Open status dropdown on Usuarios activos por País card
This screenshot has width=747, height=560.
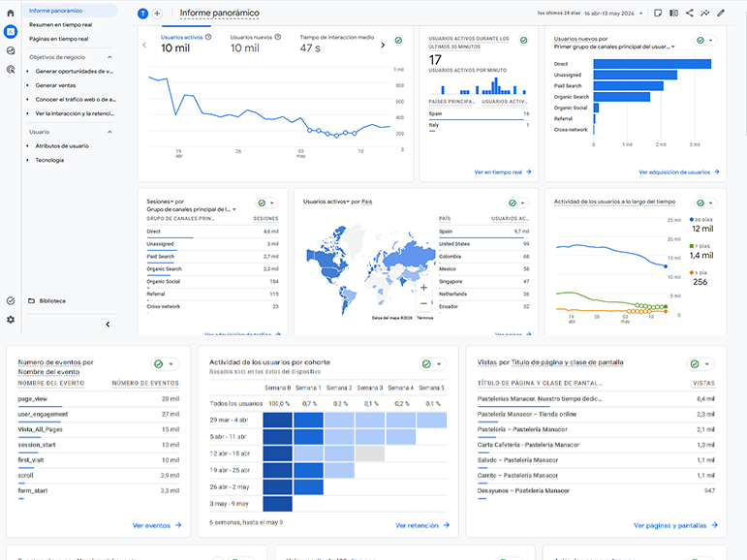coord(517,203)
